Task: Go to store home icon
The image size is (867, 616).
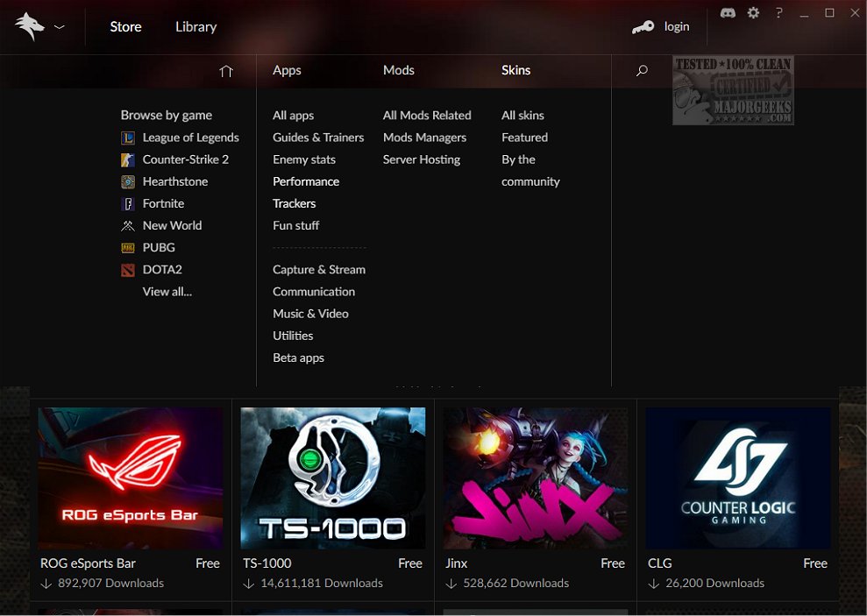Action: [226, 71]
